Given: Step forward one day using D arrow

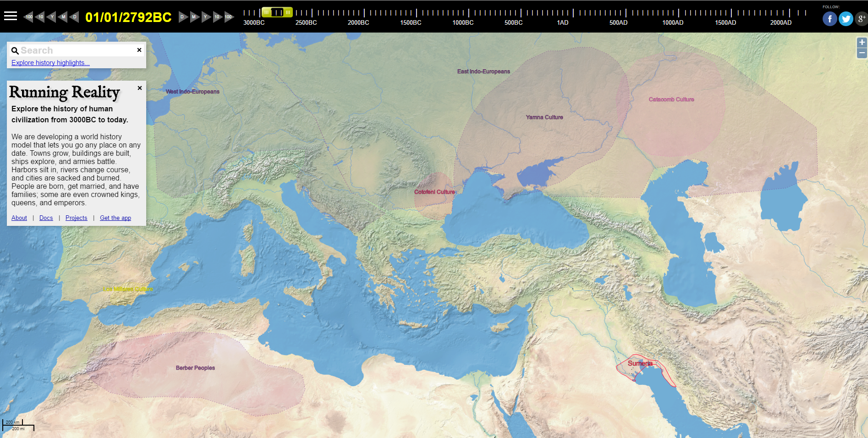Looking at the screenshot, I should click(x=183, y=17).
